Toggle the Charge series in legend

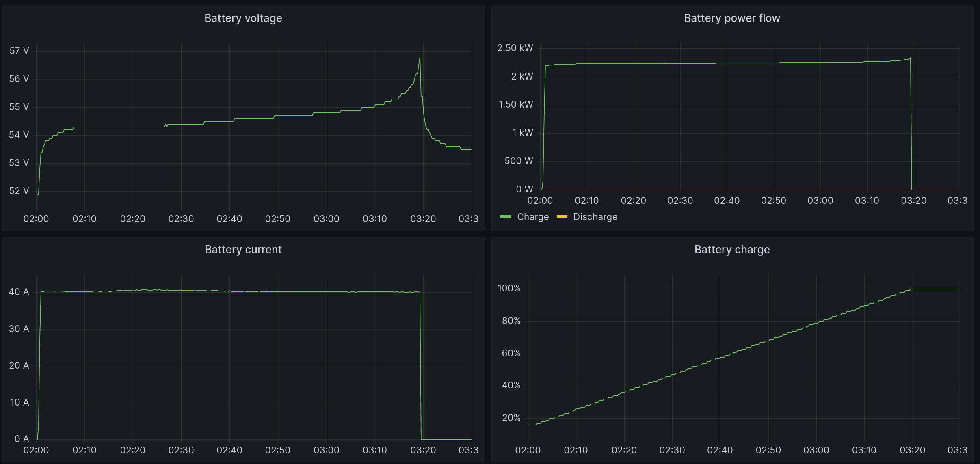[533, 217]
